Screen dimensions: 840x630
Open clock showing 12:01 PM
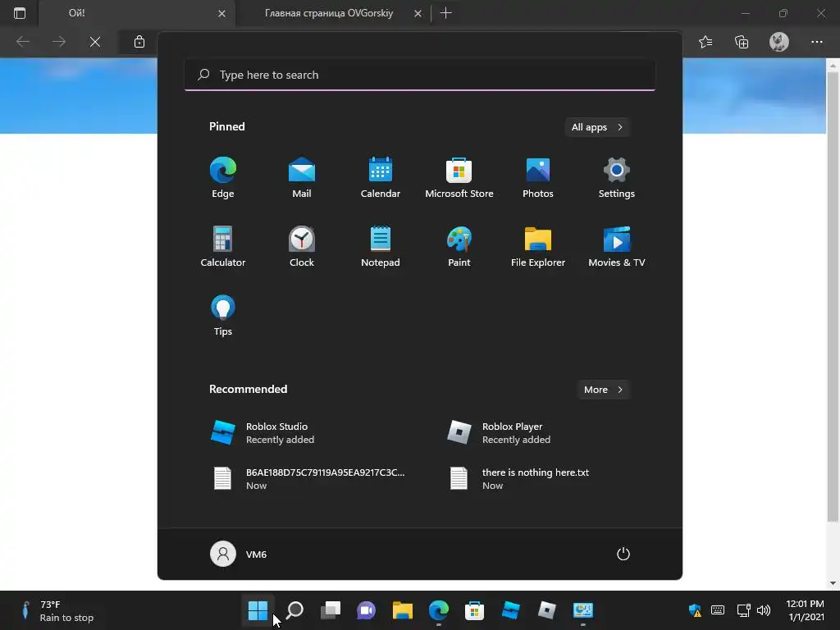point(806,610)
